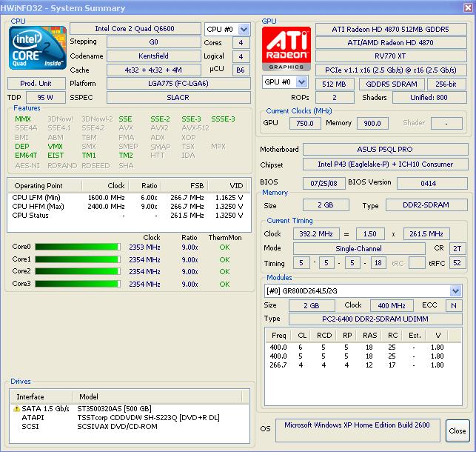
Task: Click the drives Interface column header
Action: coord(41,397)
